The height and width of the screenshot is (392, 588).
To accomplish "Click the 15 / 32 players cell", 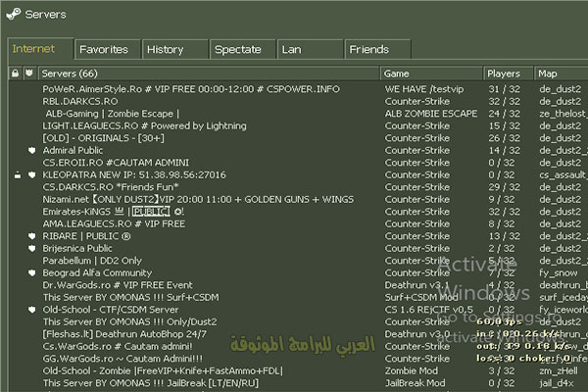I will (x=505, y=126).
